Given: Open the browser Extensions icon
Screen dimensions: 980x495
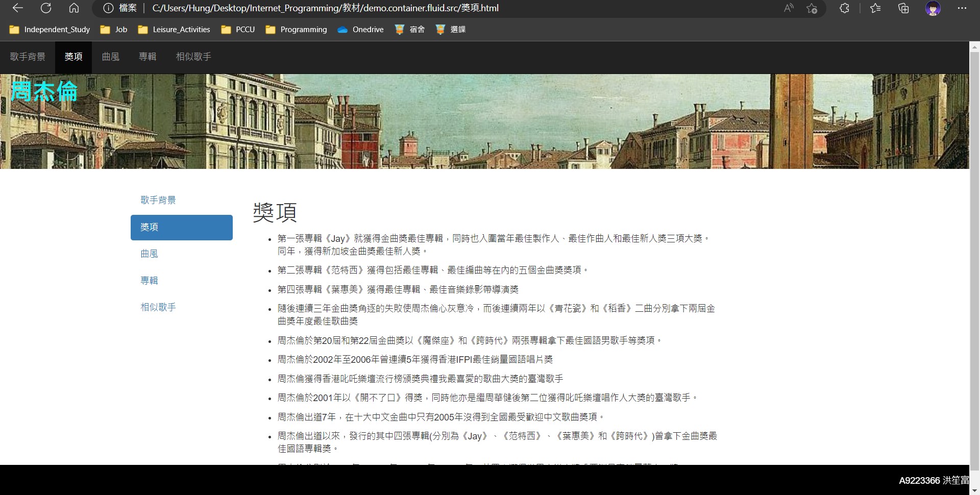Looking at the screenshot, I should coord(845,9).
